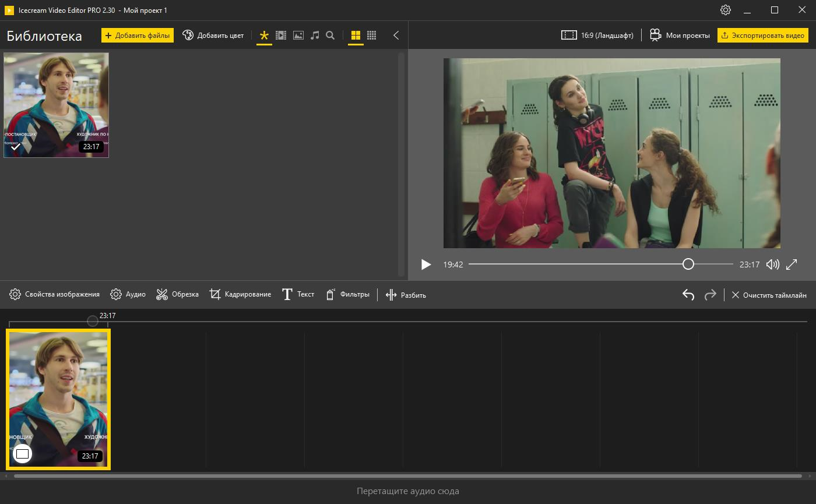Open Мои проекты projects list
Screen dimensions: 816x504
pos(680,36)
